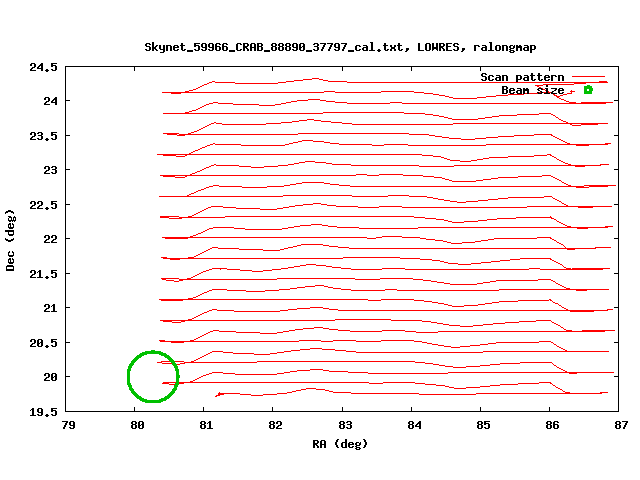Click the y-axis tick label 22.5

tap(43, 205)
